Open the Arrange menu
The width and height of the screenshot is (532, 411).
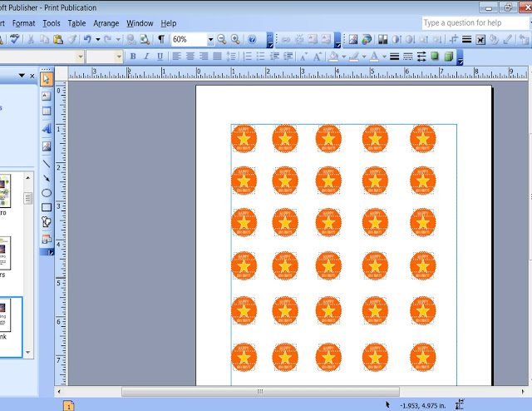coord(106,23)
